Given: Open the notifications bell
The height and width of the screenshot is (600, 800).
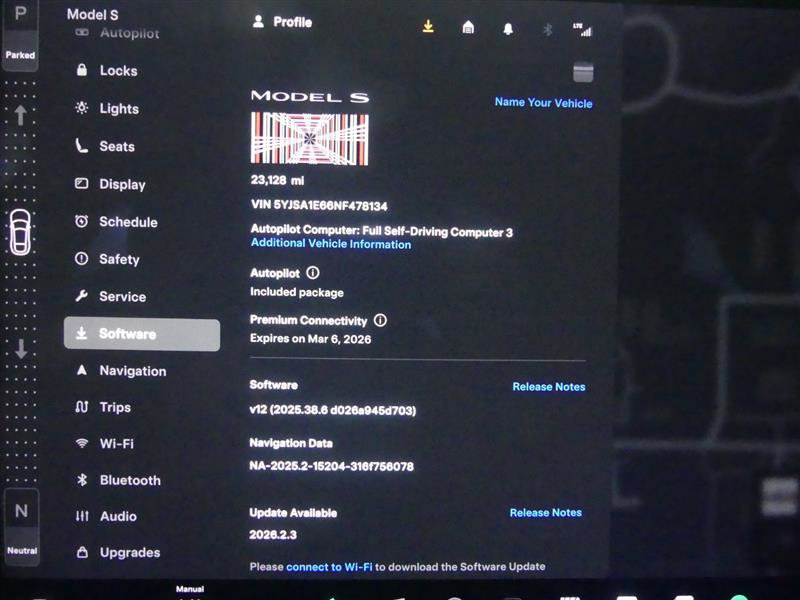Looking at the screenshot, I should point(508,29).
